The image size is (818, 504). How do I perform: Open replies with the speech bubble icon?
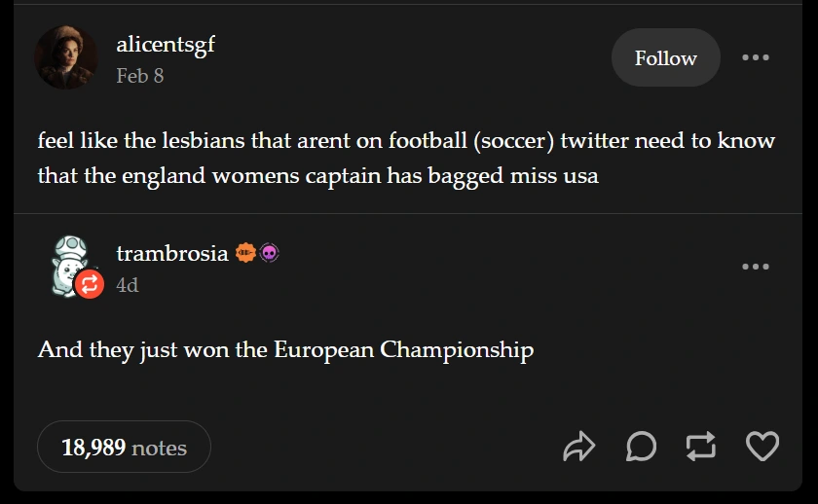pos(640,447)
